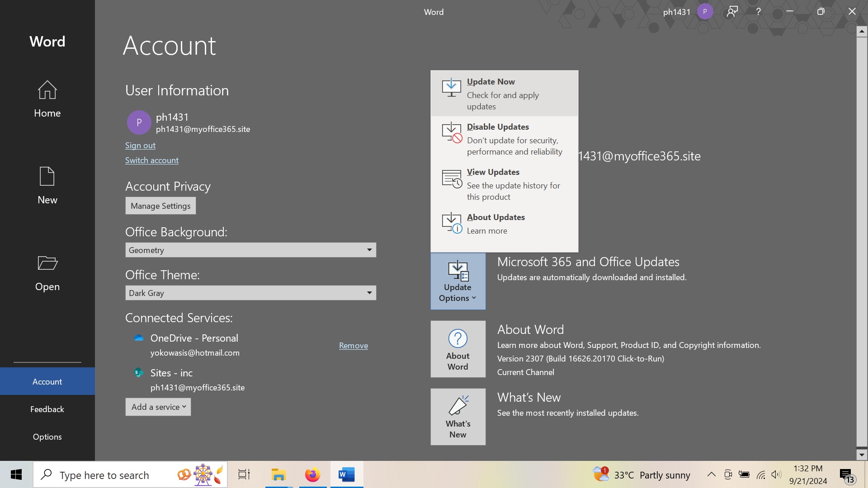Open File Explorer from the taskbar

point(278,474)
